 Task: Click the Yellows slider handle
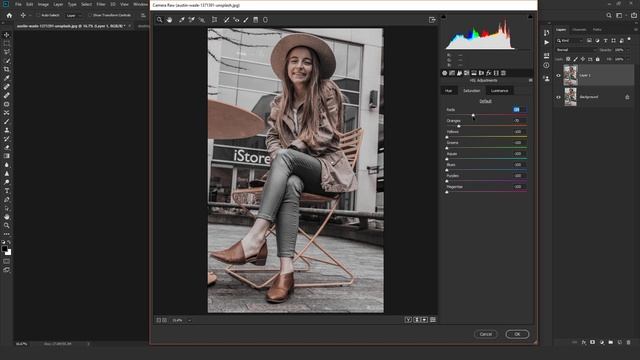(447, 137)
